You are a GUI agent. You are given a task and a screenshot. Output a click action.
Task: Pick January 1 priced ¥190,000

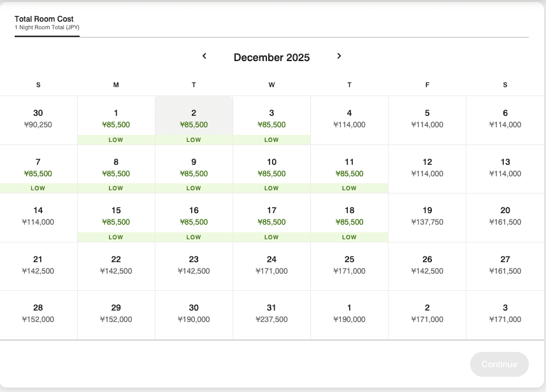[349, 314]
